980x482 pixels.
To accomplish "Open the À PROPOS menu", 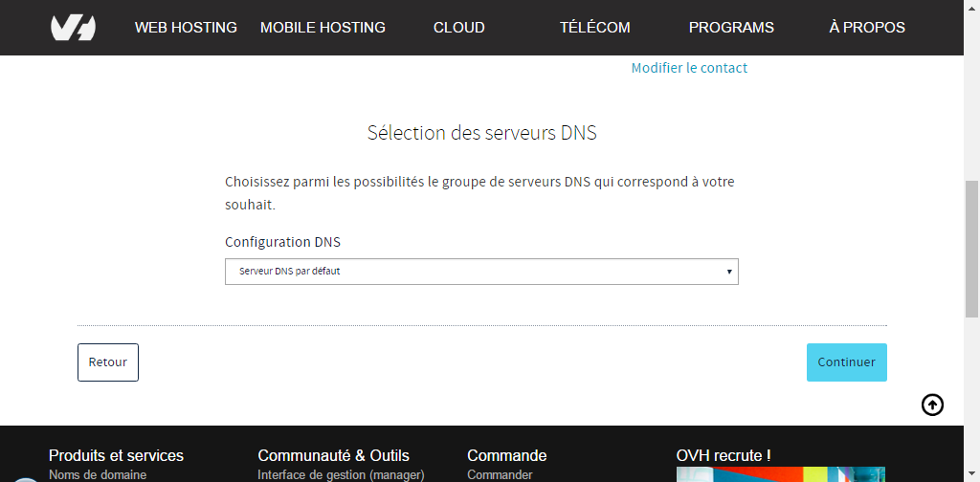I will 867,28.
